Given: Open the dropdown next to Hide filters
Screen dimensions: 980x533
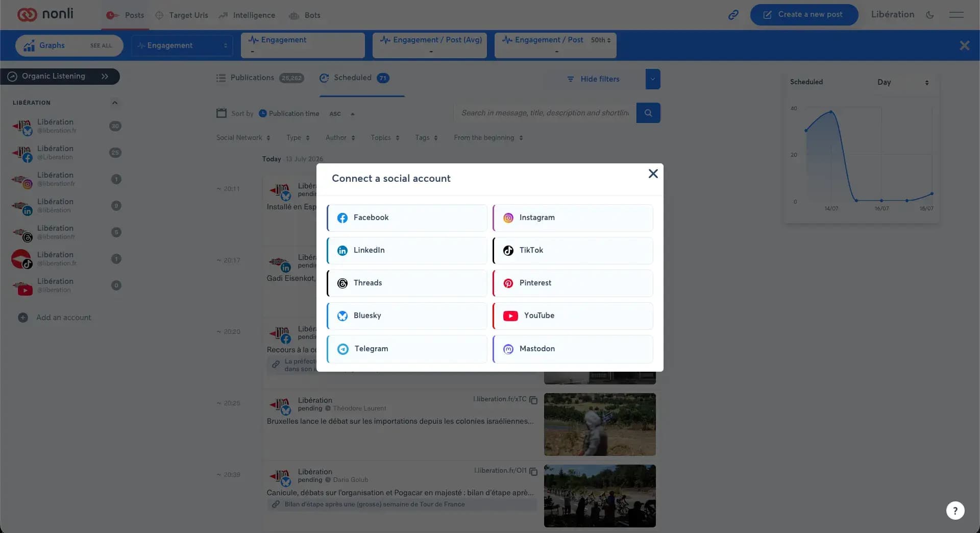Looking at the screenshot, I should [653, 79].
